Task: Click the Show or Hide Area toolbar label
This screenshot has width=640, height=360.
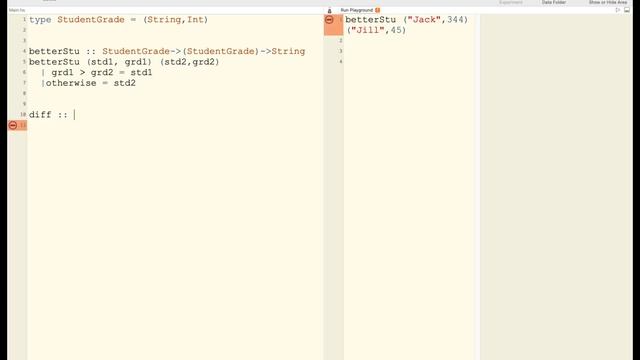Action: click(x=608, y=2)
